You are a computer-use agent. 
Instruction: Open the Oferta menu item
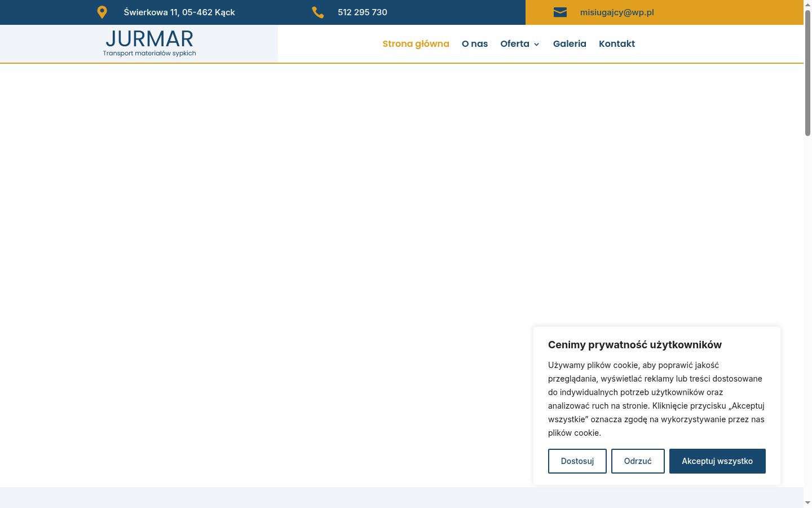(x=515, y=43)
